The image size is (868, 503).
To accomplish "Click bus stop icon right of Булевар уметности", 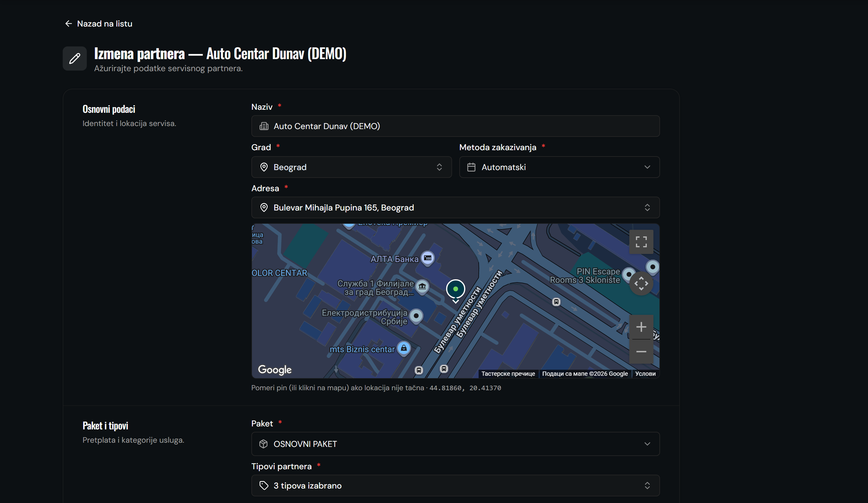I will [556, 302].
